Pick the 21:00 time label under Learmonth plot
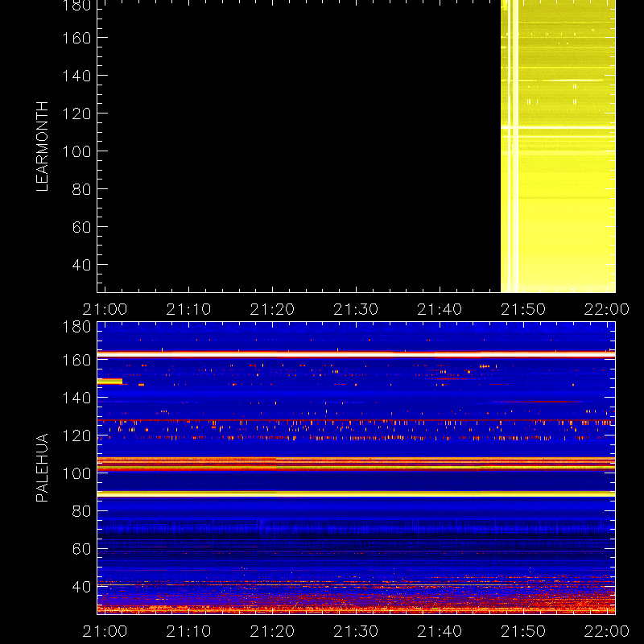This screenshot has height=644, width=644. (x=105, y=309)
